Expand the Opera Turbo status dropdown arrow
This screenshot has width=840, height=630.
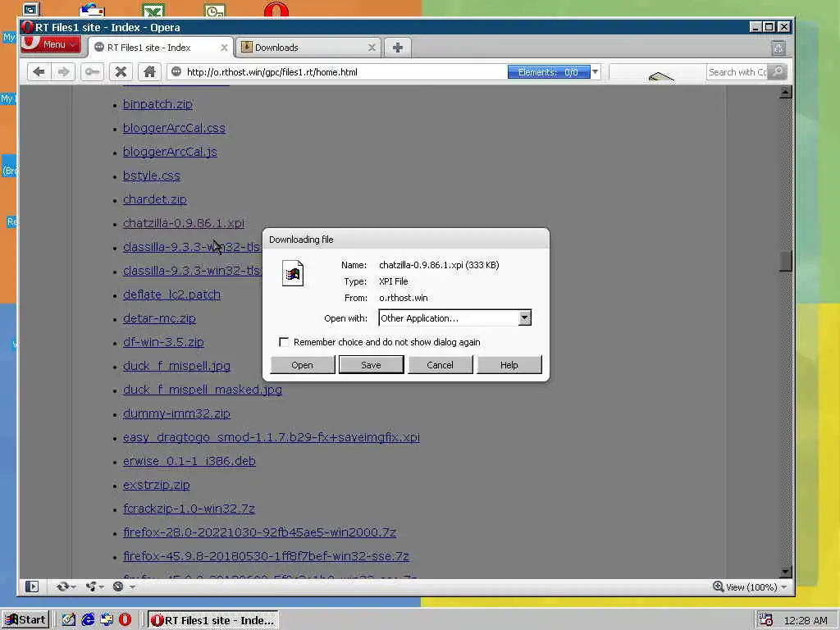coord(132,587)
